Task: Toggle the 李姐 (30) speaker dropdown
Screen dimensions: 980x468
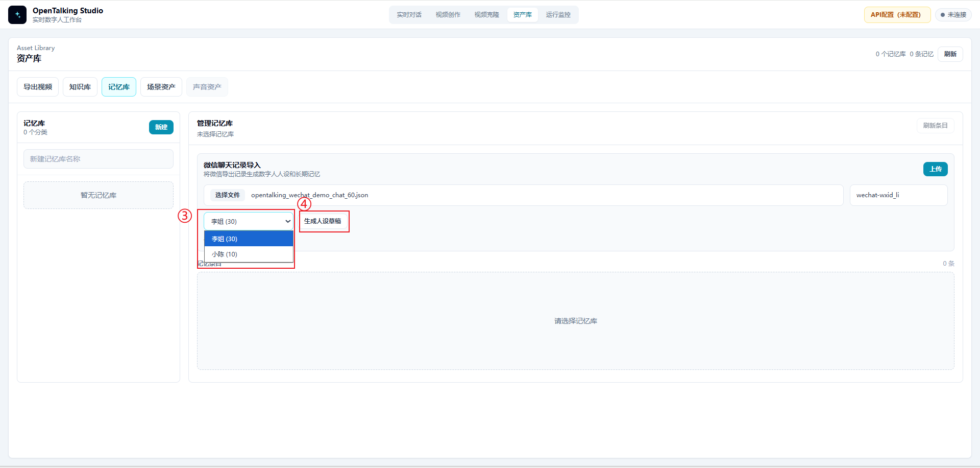Action: [249, 221]
